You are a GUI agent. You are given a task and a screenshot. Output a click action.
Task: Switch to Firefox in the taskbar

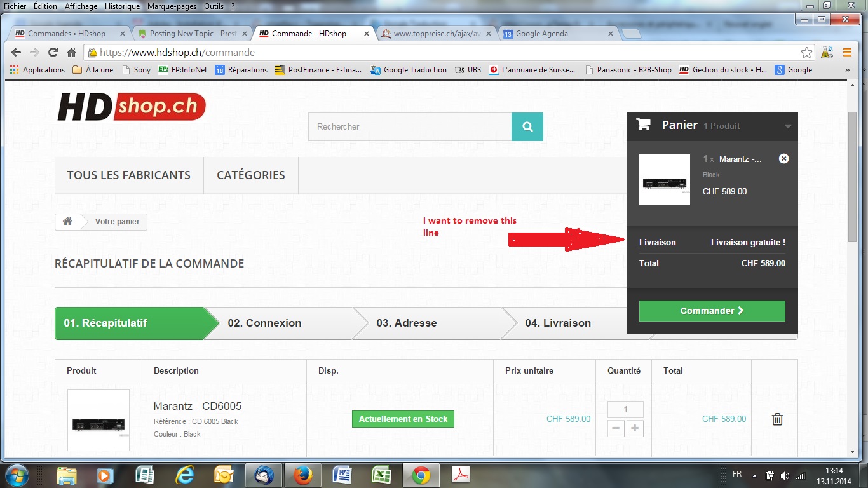pyautogui.click(x=303, y=475)
